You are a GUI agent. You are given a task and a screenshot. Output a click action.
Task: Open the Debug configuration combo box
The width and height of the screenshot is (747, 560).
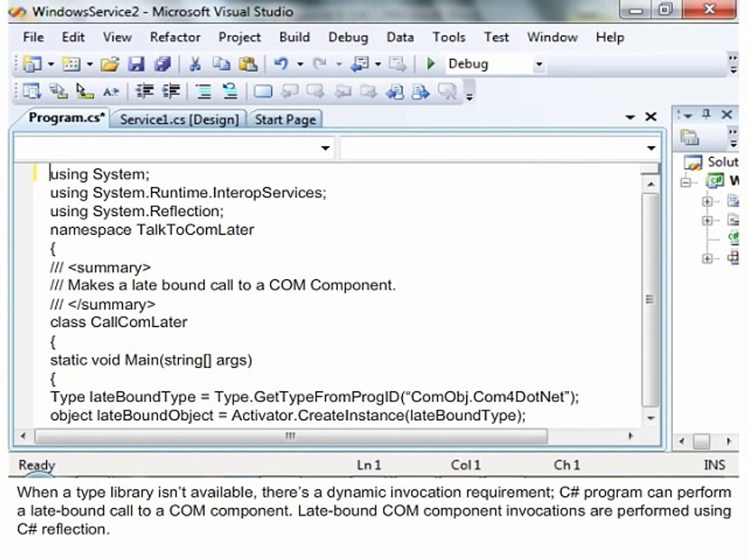coord(496,64)
